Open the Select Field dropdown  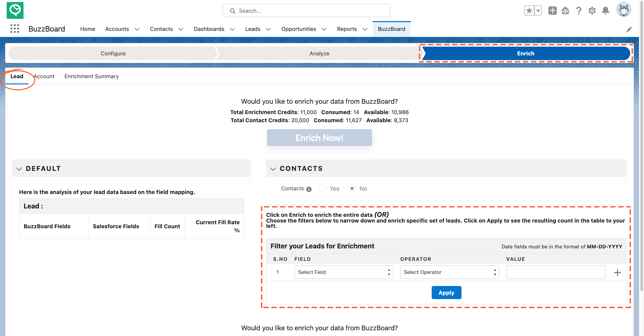click(x=344, y=272)
